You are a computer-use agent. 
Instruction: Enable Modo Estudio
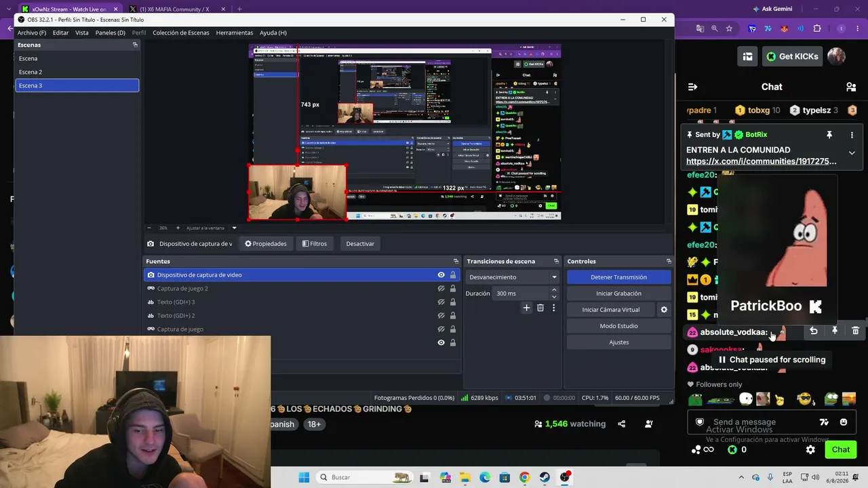click(x=618, y=326)
